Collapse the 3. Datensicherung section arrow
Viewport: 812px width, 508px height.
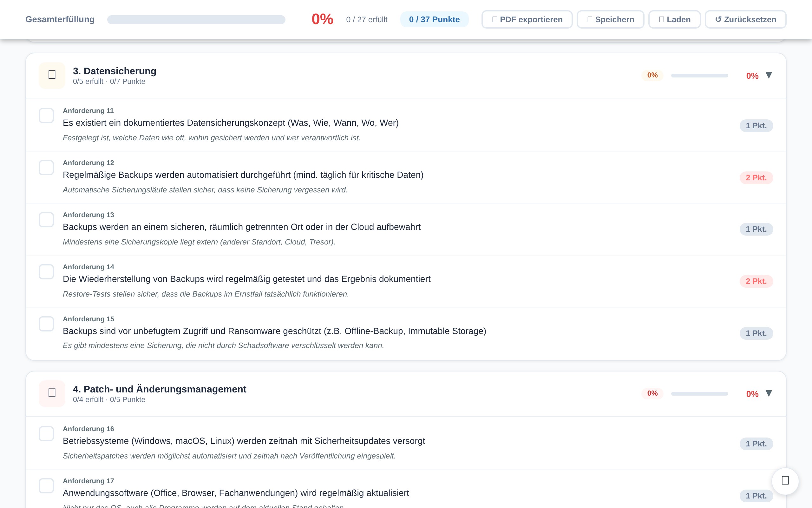tap(769, 75)
